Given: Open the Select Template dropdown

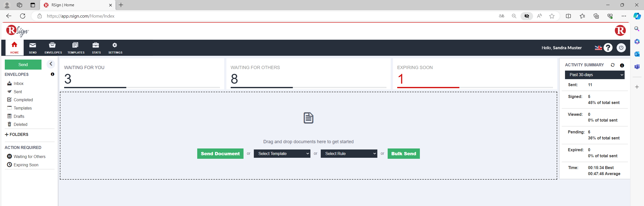Looking at the screenshot, I should click(282, 153).
